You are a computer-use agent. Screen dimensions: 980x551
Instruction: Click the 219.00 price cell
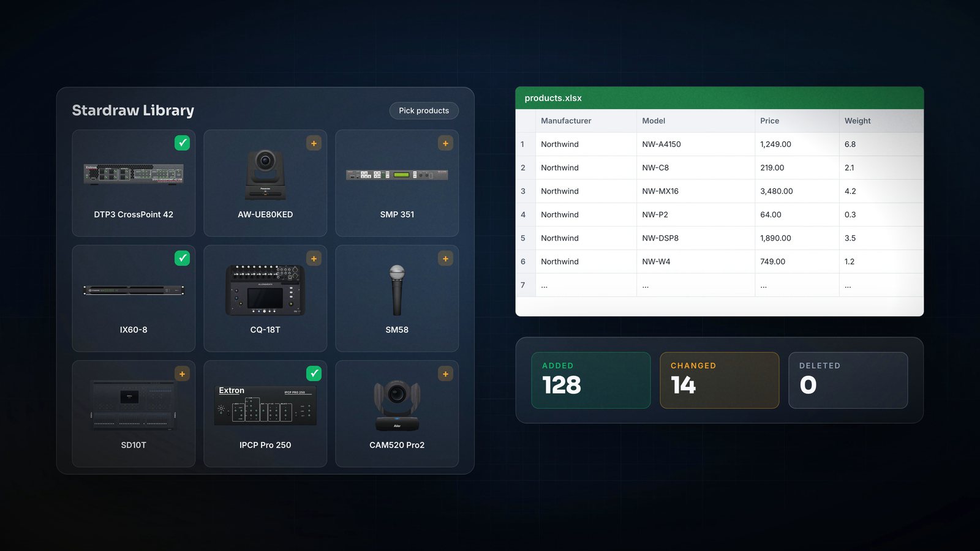[797, 168]
